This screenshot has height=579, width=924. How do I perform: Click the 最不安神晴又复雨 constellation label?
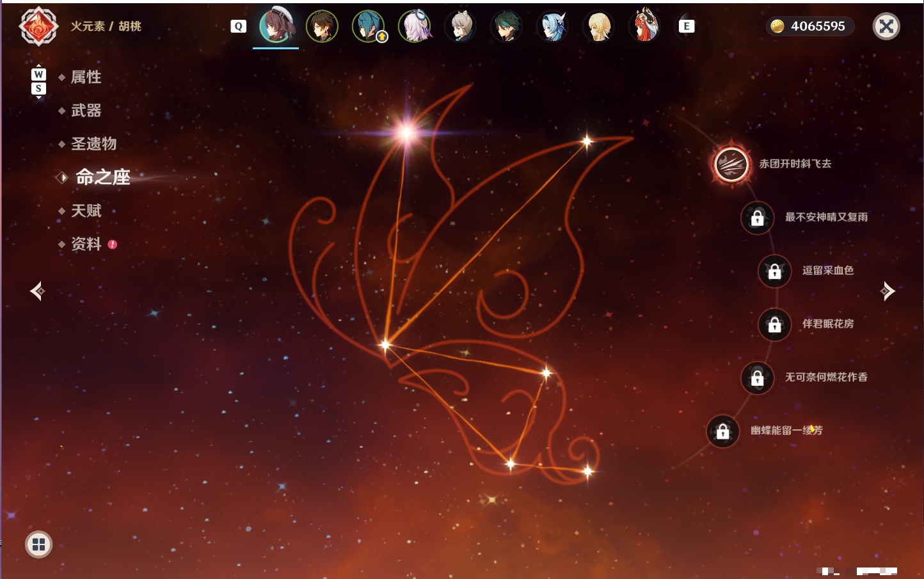coord(826,217)
